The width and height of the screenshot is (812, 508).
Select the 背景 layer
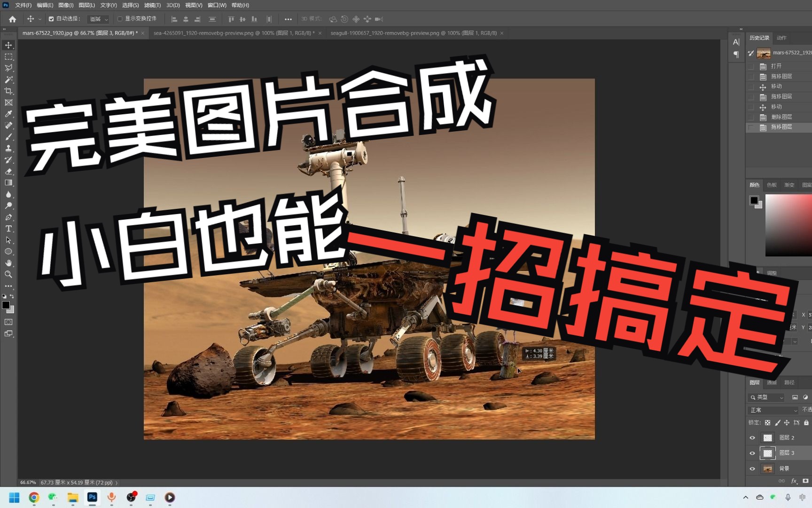[784, 468]
